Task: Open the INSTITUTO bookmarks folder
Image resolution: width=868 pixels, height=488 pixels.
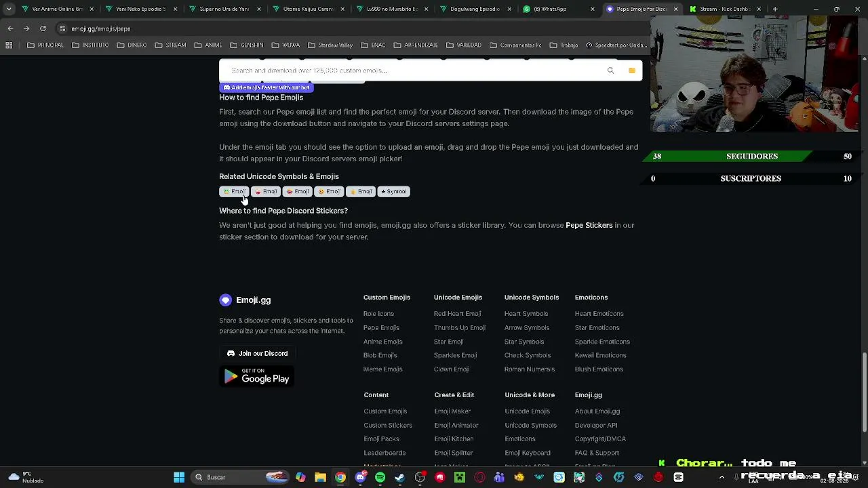Action: pos(90,45)
